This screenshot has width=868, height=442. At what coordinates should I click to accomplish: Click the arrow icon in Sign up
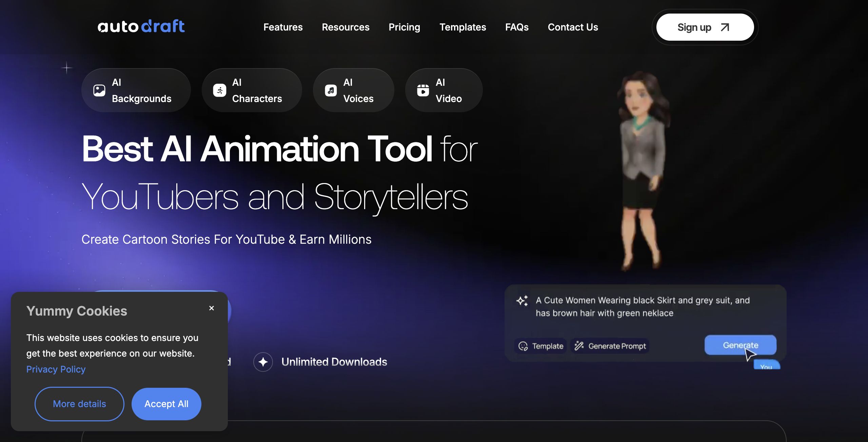coord(725,27)
